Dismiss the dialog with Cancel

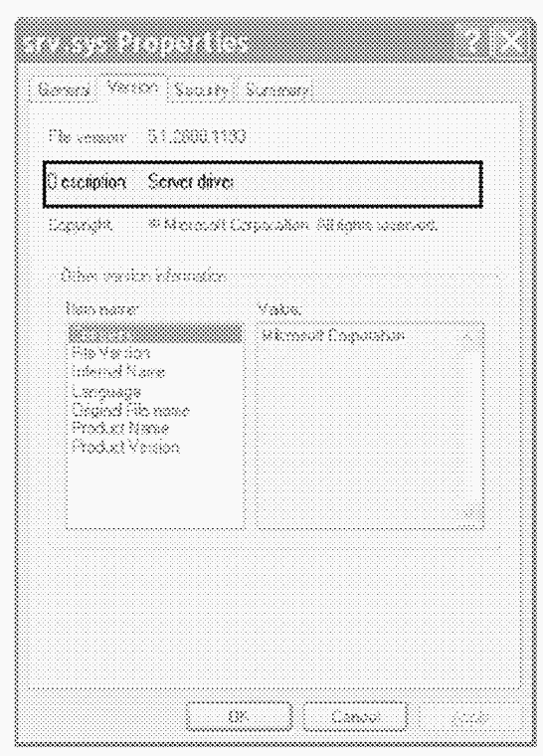(x=355, y=716)
